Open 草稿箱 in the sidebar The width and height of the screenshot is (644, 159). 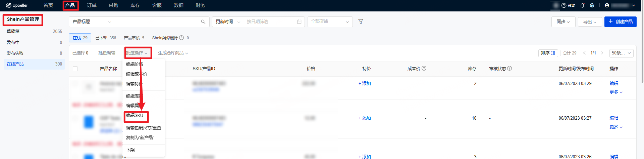[34, 31]
